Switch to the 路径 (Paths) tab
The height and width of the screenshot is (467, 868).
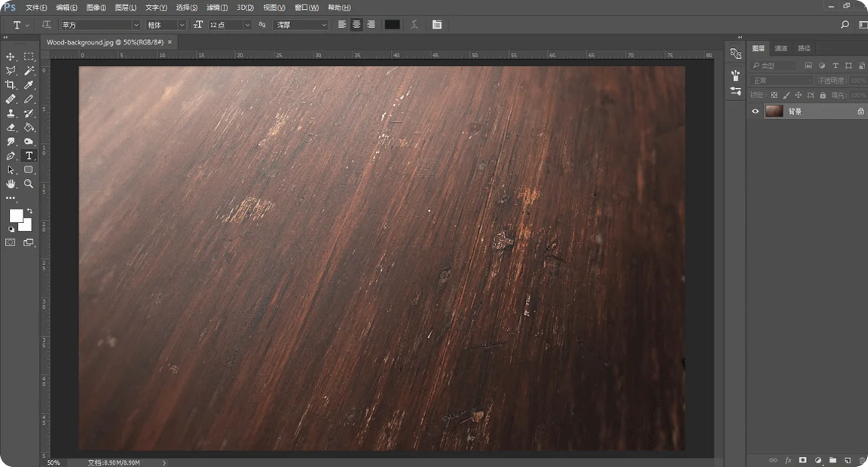805,48
